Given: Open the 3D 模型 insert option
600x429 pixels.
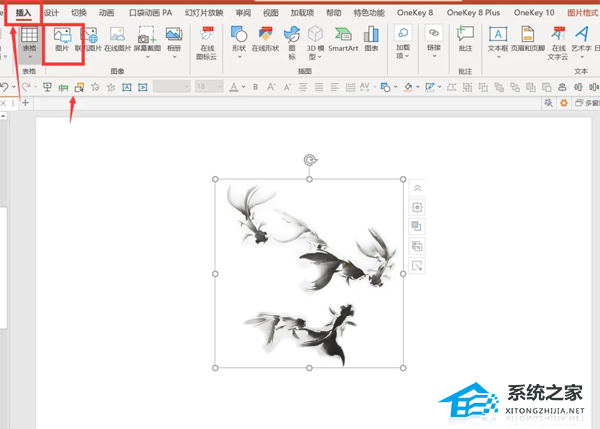Looking at the screenshot, I should point(315,42).
